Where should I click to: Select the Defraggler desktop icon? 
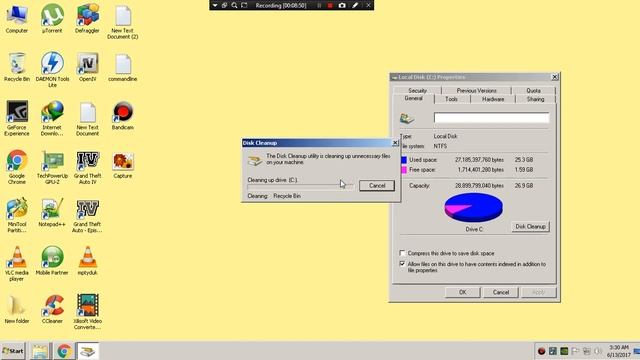[x=87, y=19]
